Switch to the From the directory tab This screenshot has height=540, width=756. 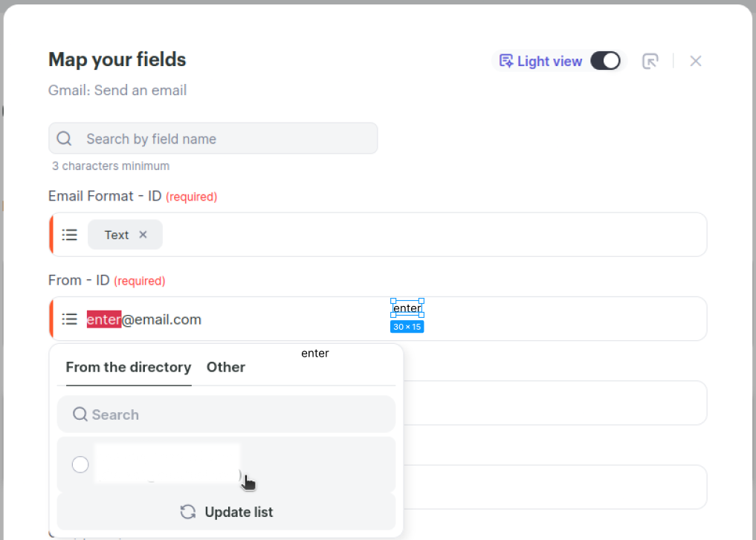pyautogui.click(x=129, y=367)
